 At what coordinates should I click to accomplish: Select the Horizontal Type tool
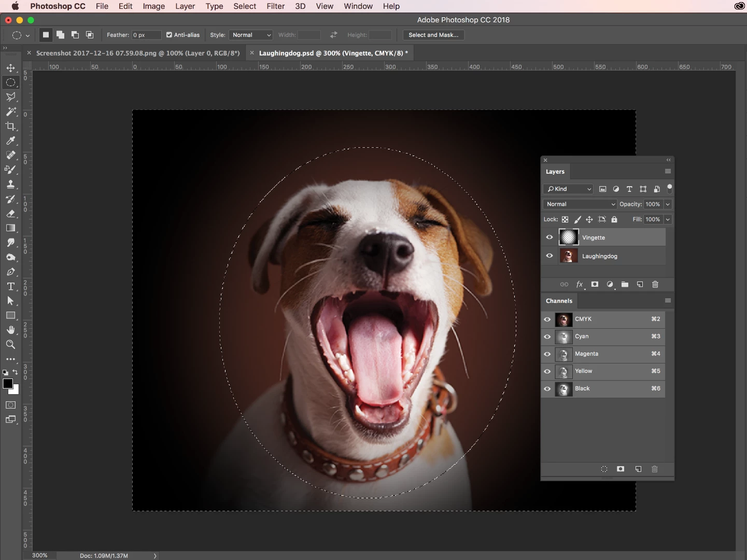click(x=10, y=286)
